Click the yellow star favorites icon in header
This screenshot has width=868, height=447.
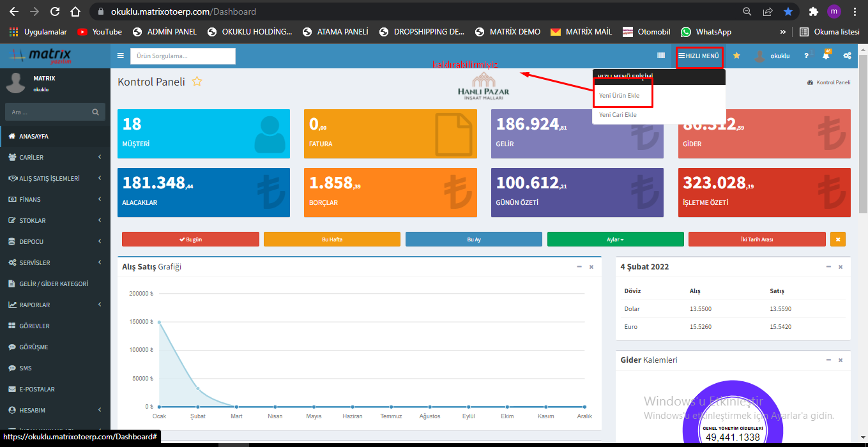736,56
